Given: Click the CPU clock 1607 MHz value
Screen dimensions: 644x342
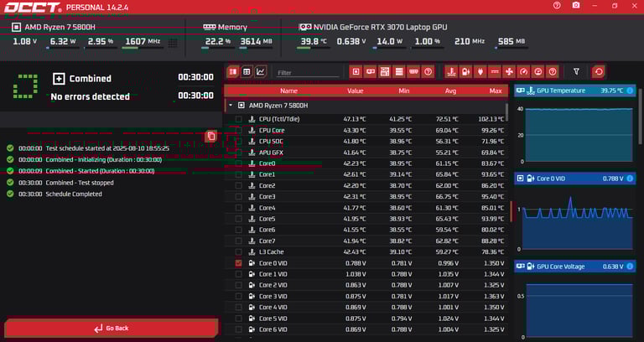Looking at the screenshot, I should coord(143,41).
